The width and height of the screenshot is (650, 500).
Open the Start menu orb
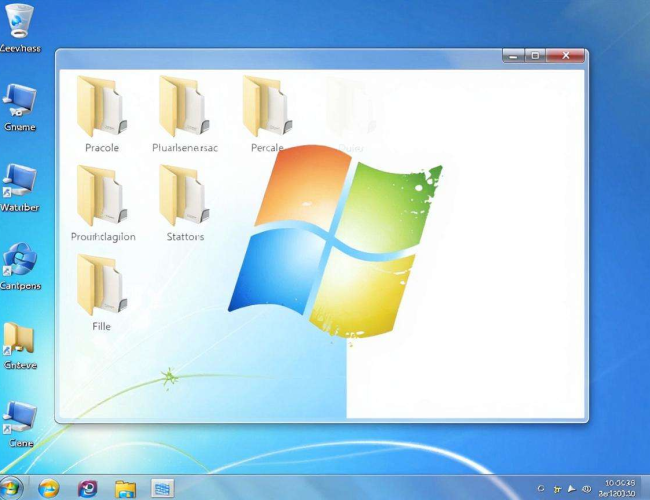(10, 488)
